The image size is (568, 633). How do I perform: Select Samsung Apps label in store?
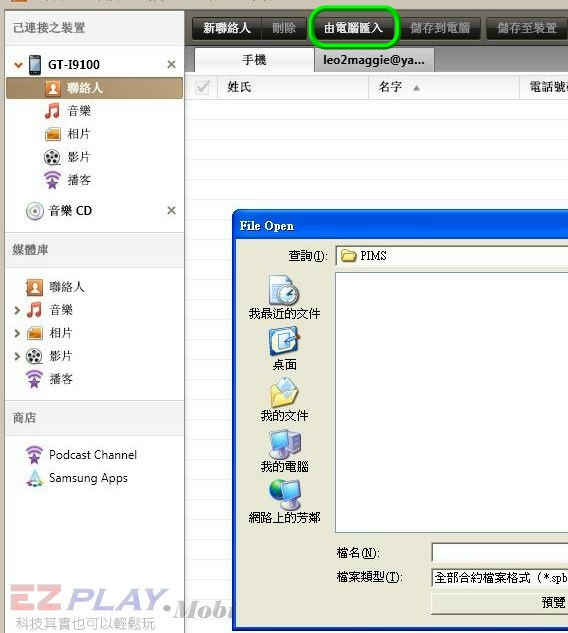point(88,478)
